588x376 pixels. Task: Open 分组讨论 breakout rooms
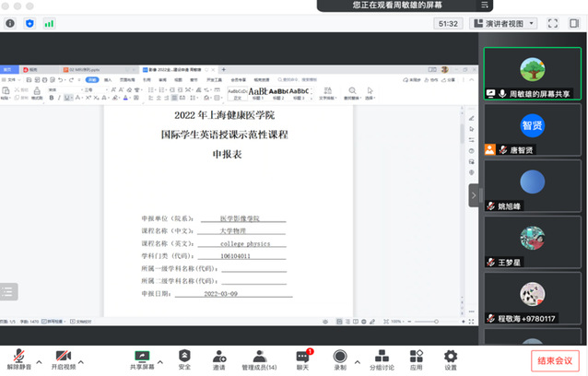(x=381, y=359)
